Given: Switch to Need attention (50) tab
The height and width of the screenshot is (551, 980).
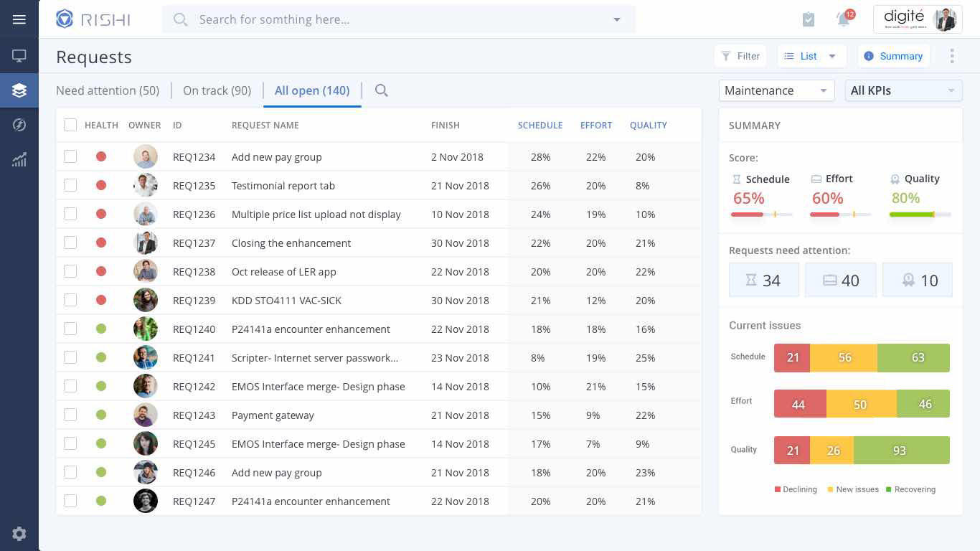Looking at the screenshot, I should pyautogui.click(x=108, y=90).
